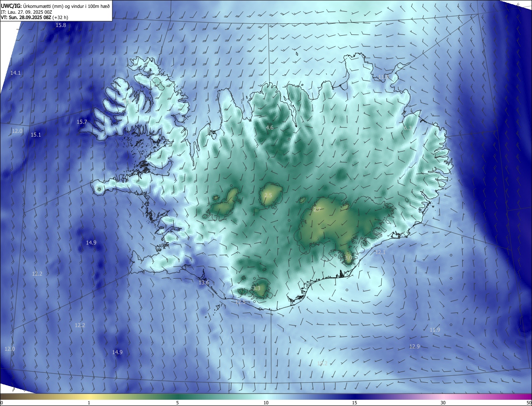532x406 pixels.
Task: Click the 15.7 value near the Westfjords
Action: coord(82,122)
